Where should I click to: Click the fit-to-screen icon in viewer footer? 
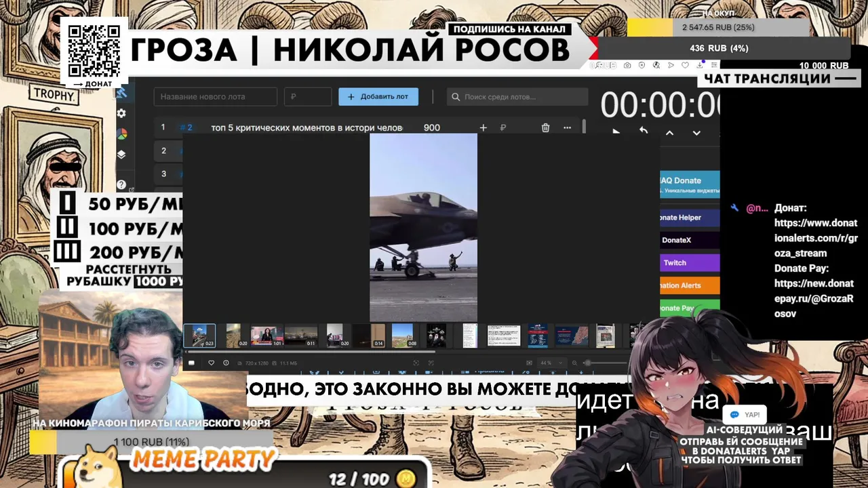tap(416, 363)
